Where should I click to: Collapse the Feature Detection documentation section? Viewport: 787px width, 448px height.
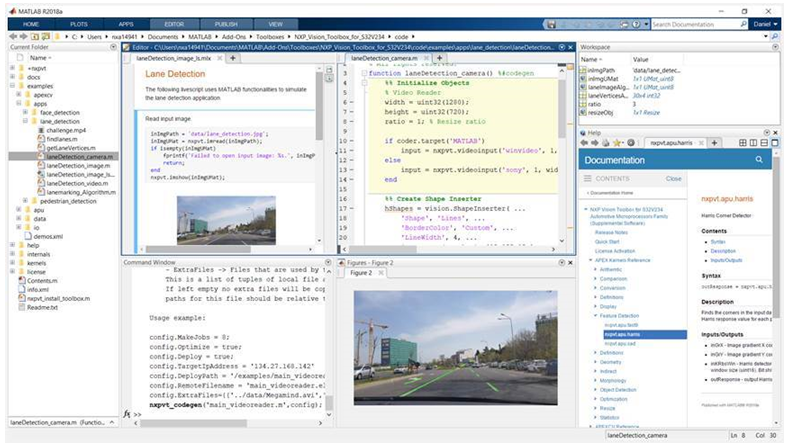pos(595,316)
